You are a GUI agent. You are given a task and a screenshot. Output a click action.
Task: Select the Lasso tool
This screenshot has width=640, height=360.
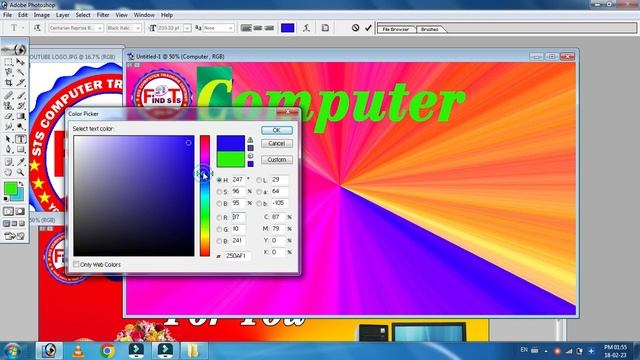[9, 72]
